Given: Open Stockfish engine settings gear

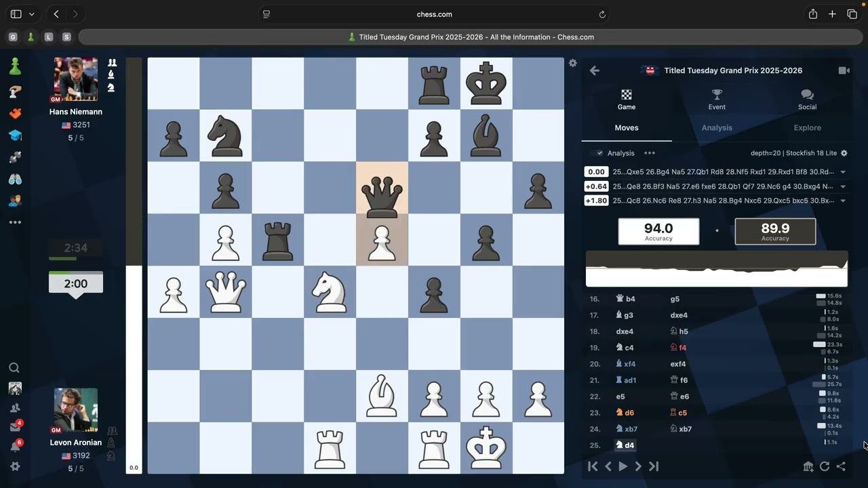Looking at the screenshot, I should pos(844,153).
